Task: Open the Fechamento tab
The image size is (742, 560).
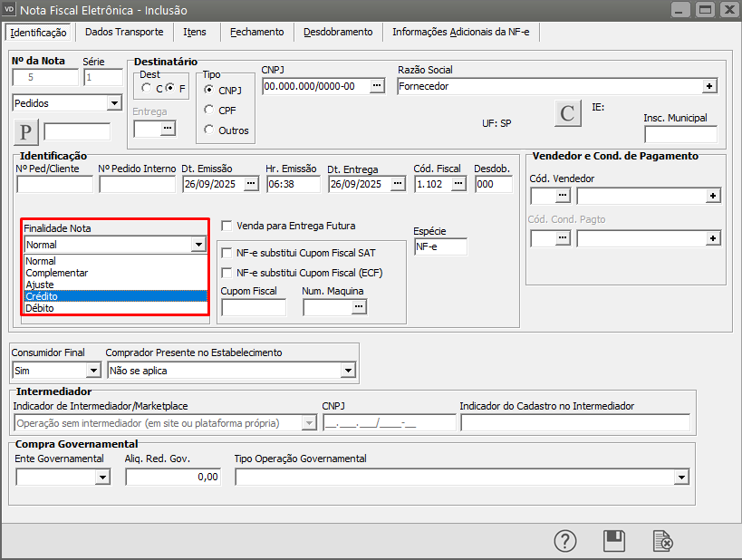Action: pyautogui.click(x=256, y=32)
